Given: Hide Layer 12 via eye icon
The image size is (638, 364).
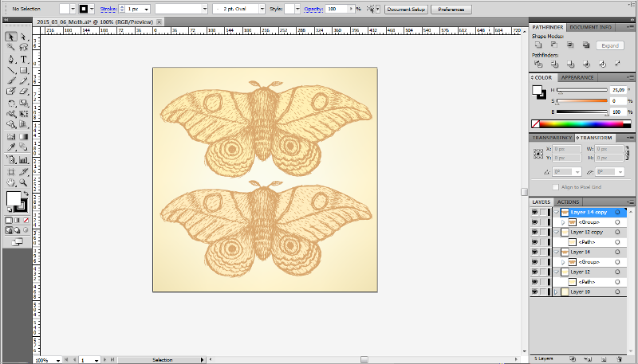Looking at the screenshot, I should [534, 272].
